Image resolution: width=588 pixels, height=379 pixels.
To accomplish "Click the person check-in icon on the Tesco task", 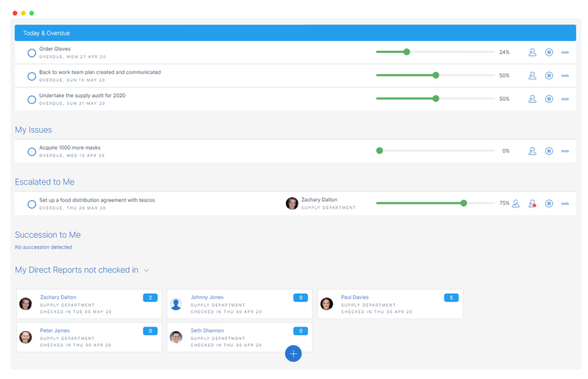I will 515,203.
